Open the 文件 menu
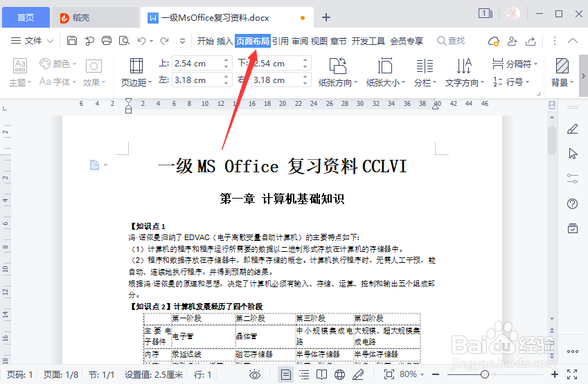This screenshot has width=588, height=384. coord(33,40)
